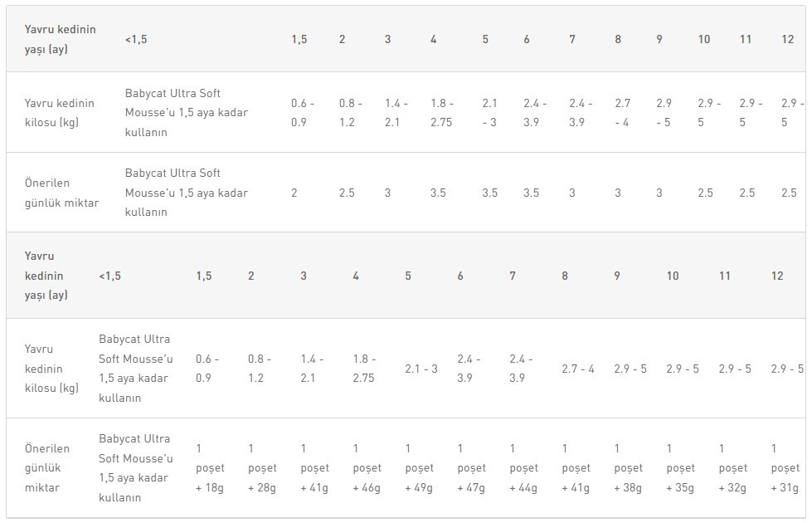Select the '1 poşet + 46g' cell
The height and width of the screenshot is (523, 812).
(367, 468)
